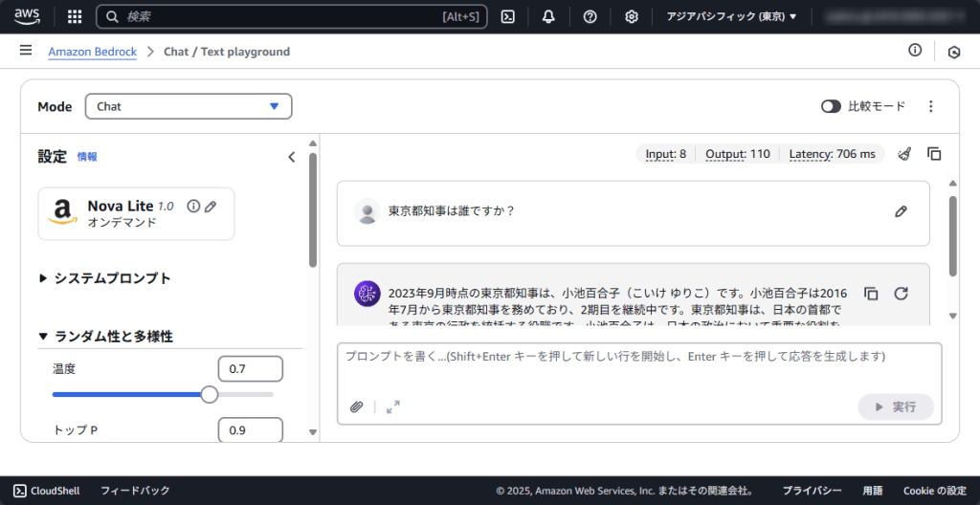Open the notifications bell
The width and height of the screenshot is (980, 505).
(x=548, y=17)
